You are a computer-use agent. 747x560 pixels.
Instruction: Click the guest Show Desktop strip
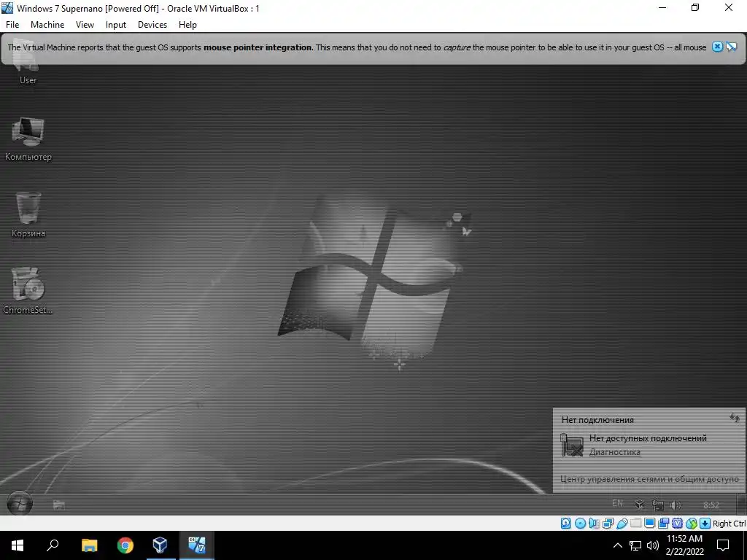pos(742,505)
